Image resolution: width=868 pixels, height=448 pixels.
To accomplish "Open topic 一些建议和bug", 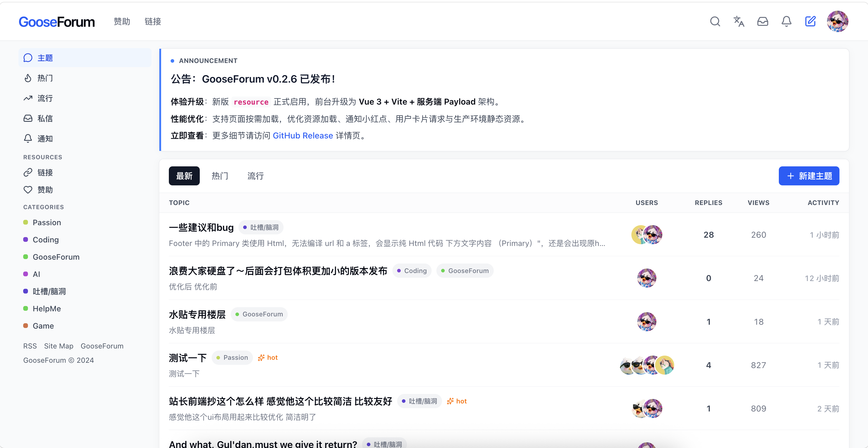I will tap(201, 227).
